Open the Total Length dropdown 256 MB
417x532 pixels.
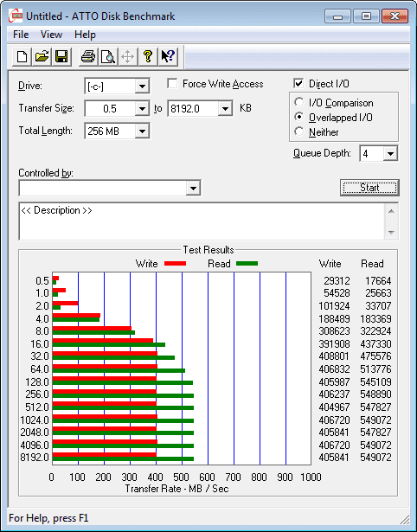point(142,131)
